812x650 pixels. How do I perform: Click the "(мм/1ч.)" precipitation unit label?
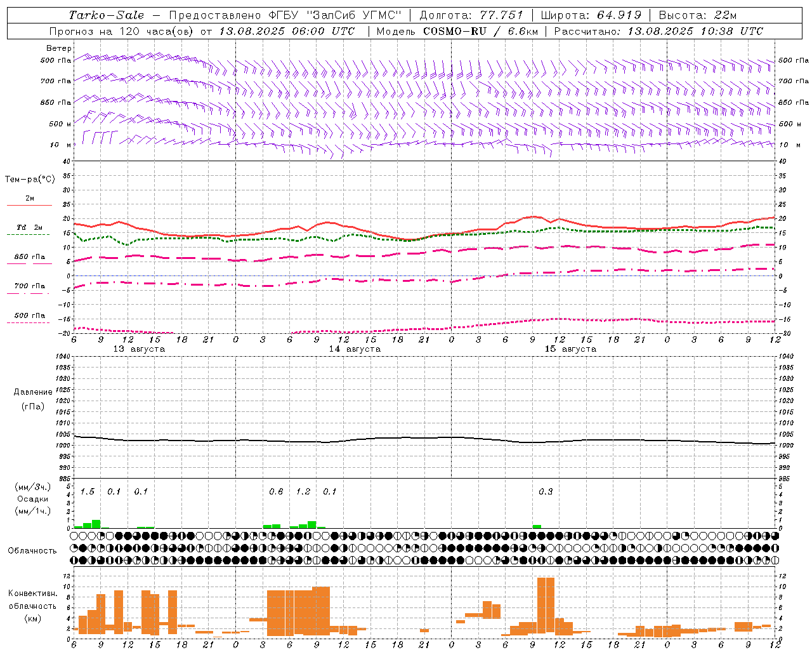33,511
